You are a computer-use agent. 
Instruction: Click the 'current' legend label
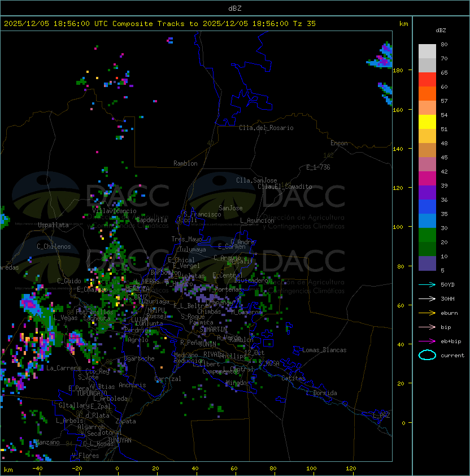[452, 356]
